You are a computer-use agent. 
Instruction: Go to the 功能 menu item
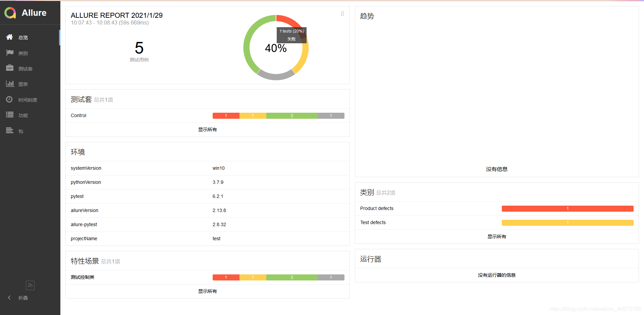pyautogui.click(x=30, y=115)
